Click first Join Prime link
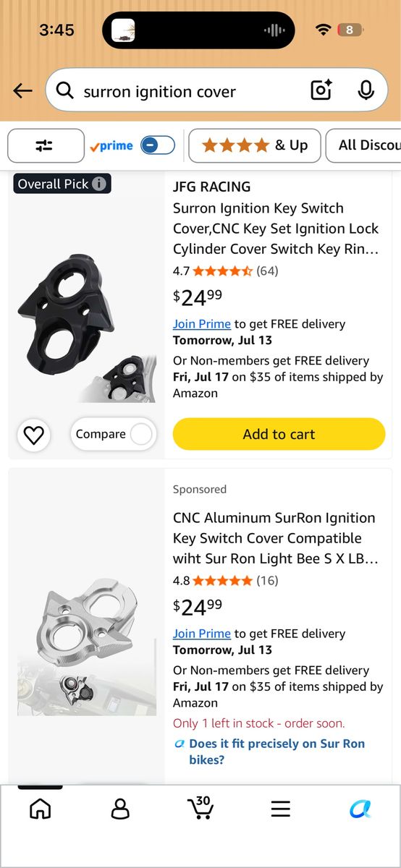 point(202,324)
